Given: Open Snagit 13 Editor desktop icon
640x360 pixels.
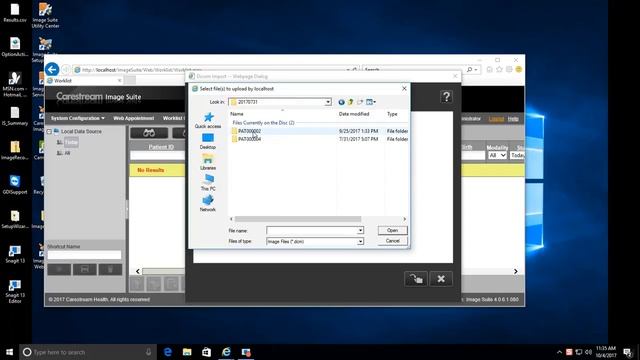Looking at the screenshot, I should [15, 291].
